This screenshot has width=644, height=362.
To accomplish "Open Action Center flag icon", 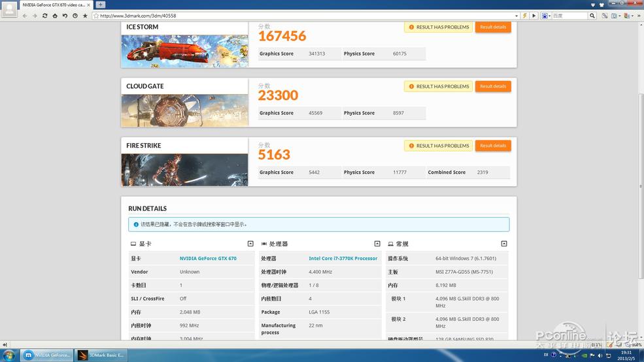I will click(x=592, y=355).
